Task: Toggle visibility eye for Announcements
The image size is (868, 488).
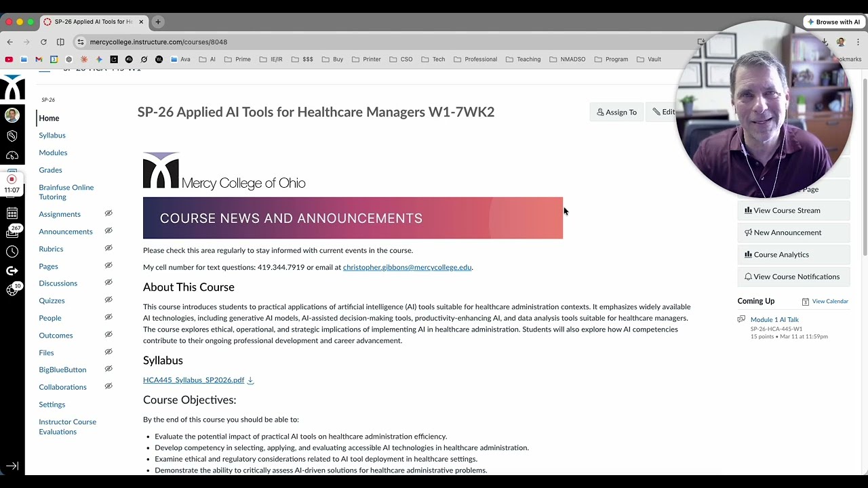Action: coord(108,231)
